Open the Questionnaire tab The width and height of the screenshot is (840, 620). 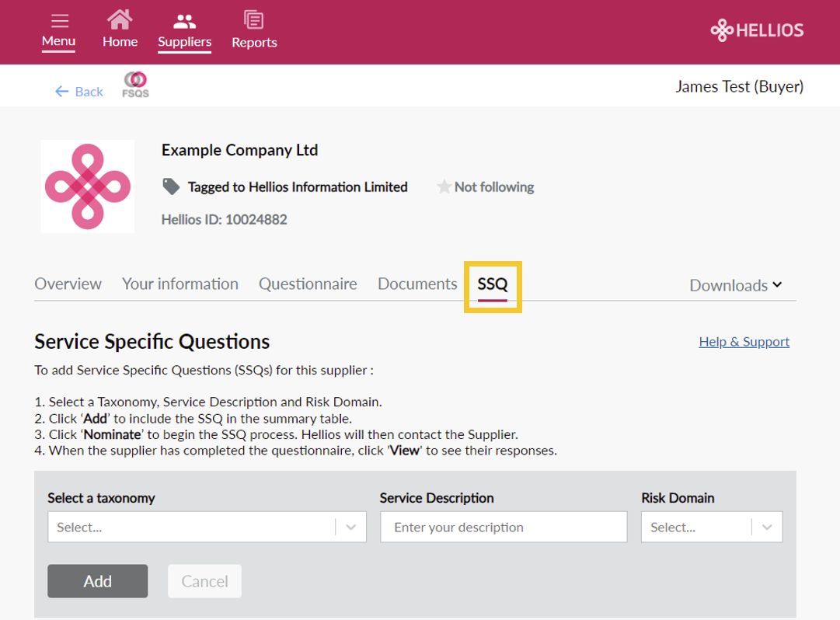(308, 284)
